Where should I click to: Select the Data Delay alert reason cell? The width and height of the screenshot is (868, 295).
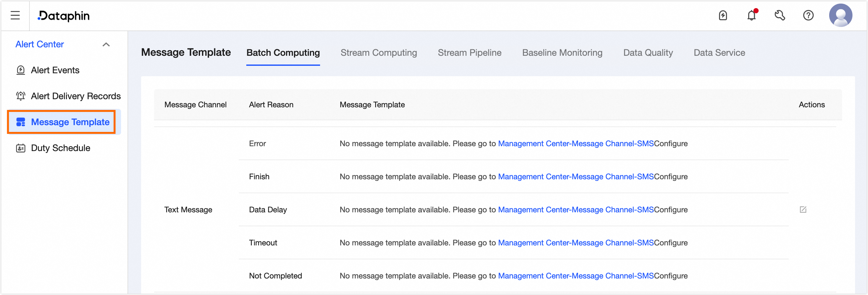[x=268, y=210]
